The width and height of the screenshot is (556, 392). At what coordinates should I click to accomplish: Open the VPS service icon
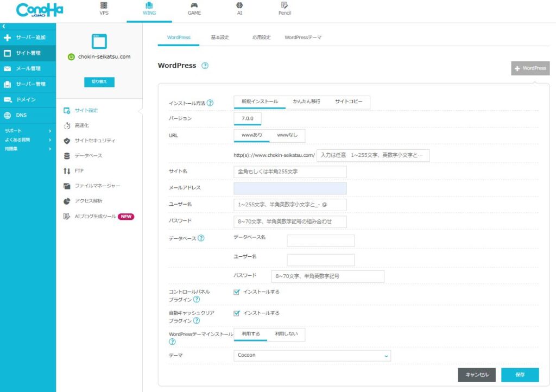pos(104,5)
